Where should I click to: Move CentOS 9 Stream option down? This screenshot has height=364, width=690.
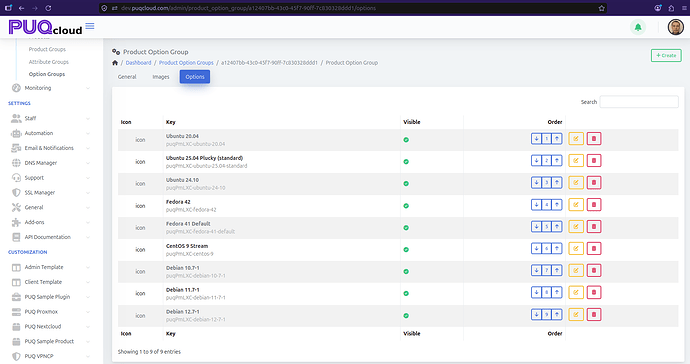(x=536, y=249)
